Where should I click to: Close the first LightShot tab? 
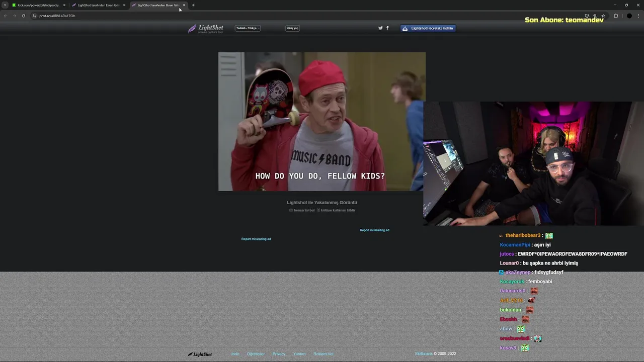pyautogui.click(x=124, y=5)
